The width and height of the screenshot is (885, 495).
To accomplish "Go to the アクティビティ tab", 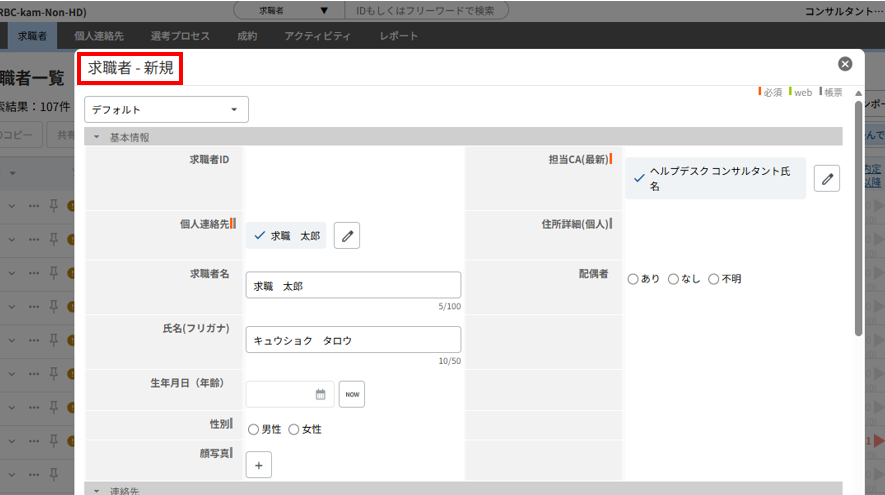I will 317,36.
